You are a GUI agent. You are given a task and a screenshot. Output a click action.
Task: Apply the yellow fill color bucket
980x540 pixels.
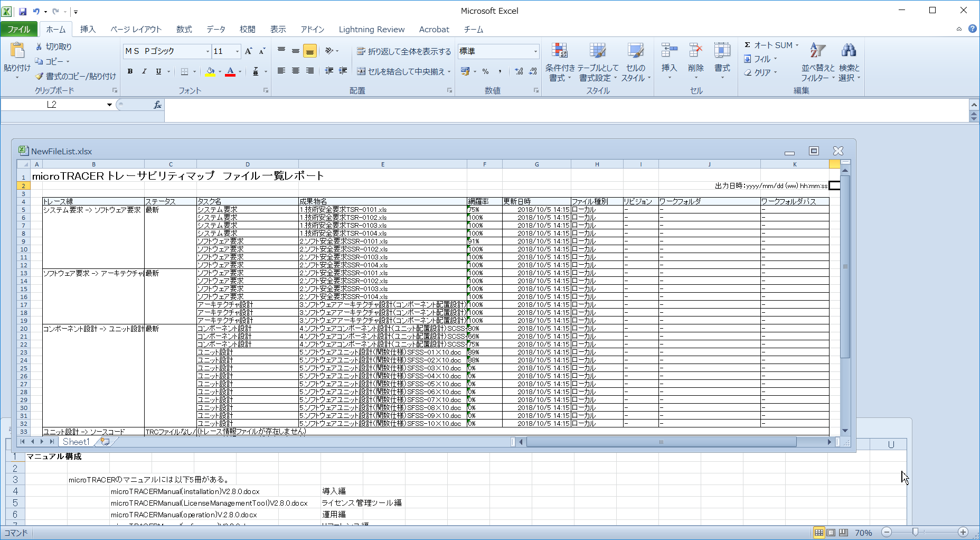[x=210, y=71]
